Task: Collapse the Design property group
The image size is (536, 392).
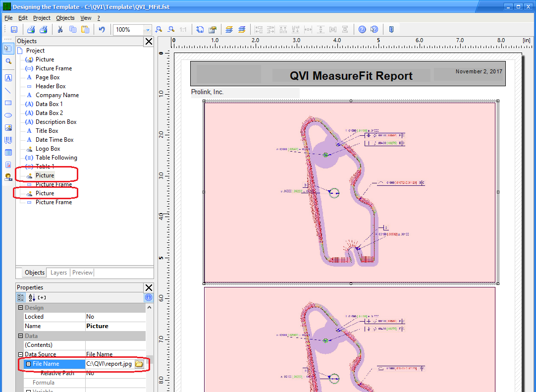Action: [x=20, y=308]
